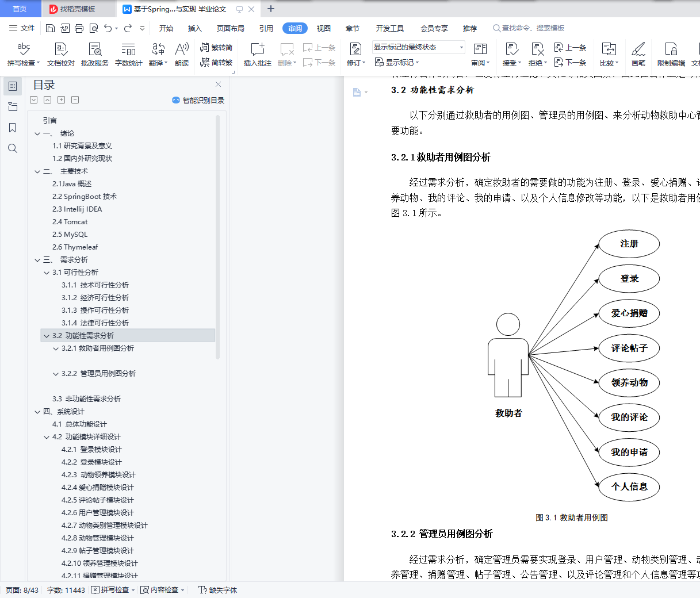This screenshot has height=598, width=700.
Task: Switch to the 首页 tab
Action: pos(20,9)
